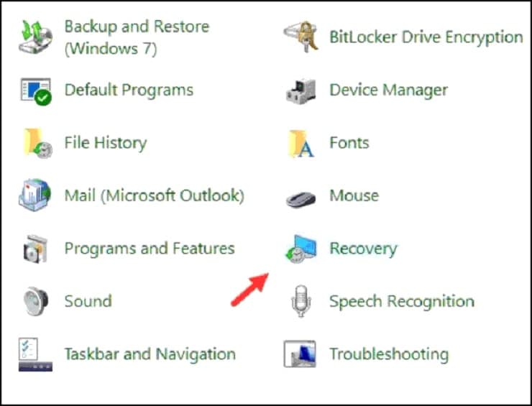Open the File History folder icon

click(37, 143)
